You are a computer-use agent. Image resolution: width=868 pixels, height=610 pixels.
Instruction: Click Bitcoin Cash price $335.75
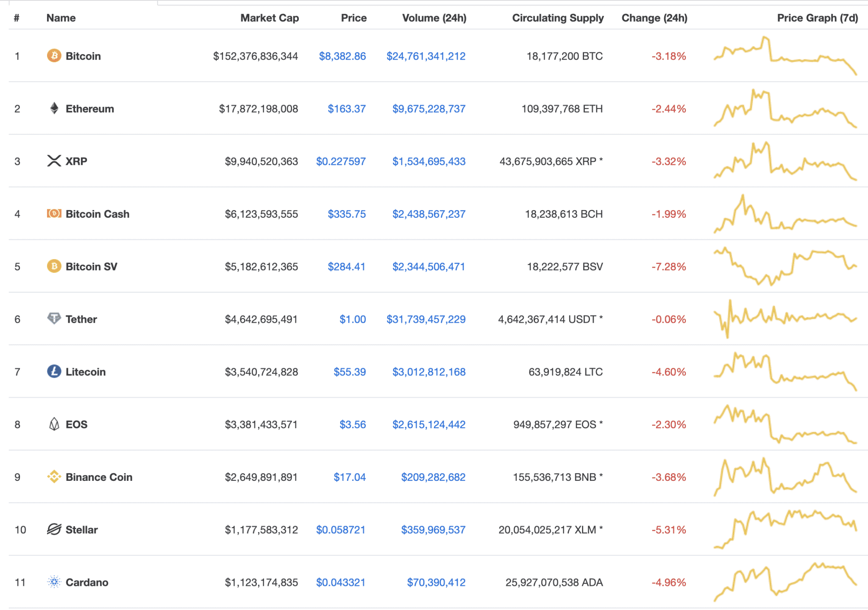(347, 214)
